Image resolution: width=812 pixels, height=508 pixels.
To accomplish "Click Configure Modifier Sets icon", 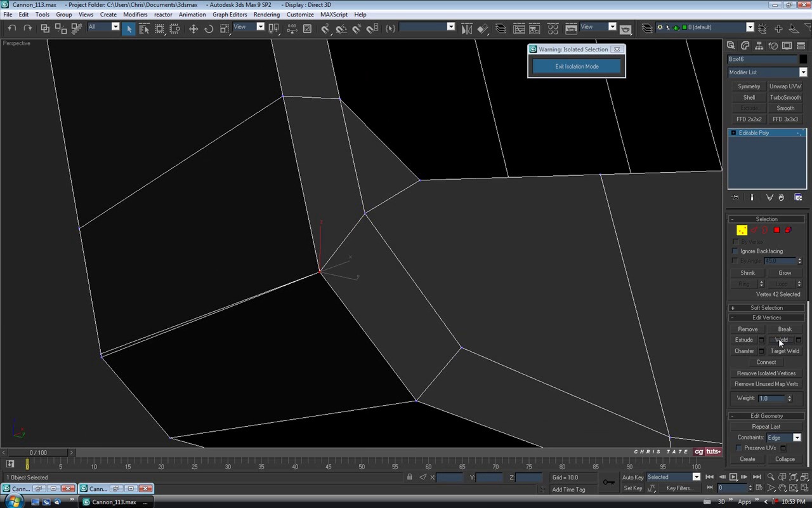I will coord(798,197).
